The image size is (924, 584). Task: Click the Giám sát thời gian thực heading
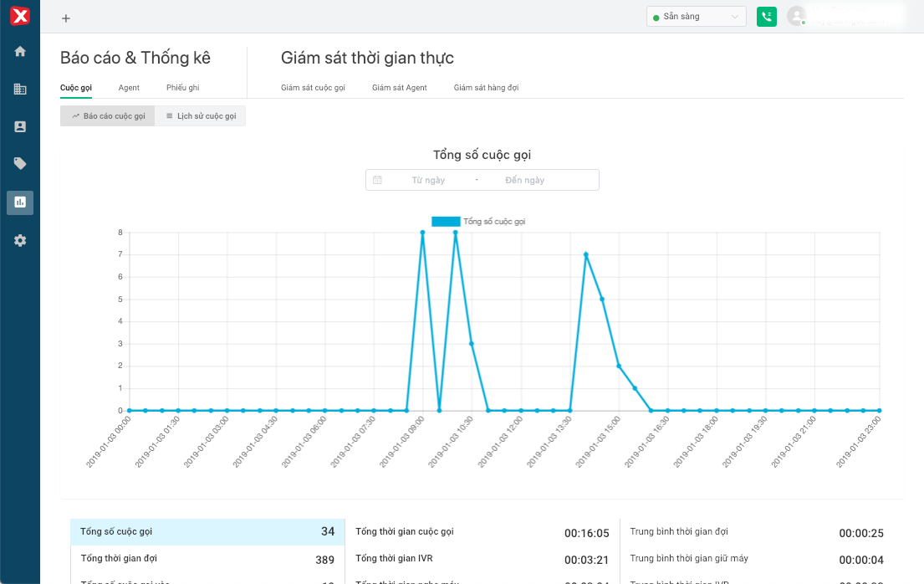(x=367, y=58)
